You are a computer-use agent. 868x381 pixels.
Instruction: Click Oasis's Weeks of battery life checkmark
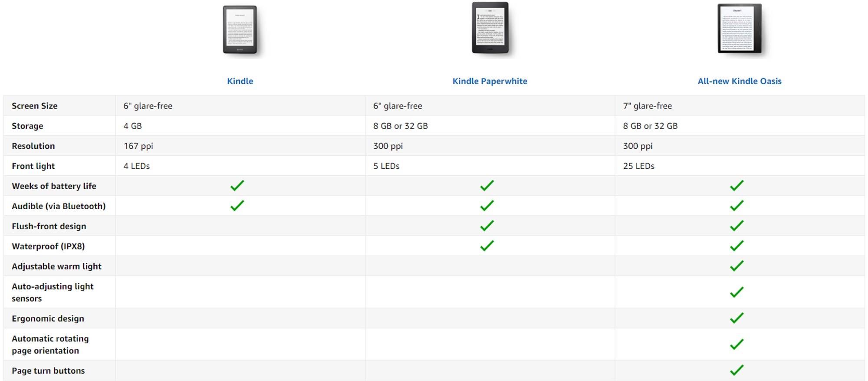coord(737,186)
